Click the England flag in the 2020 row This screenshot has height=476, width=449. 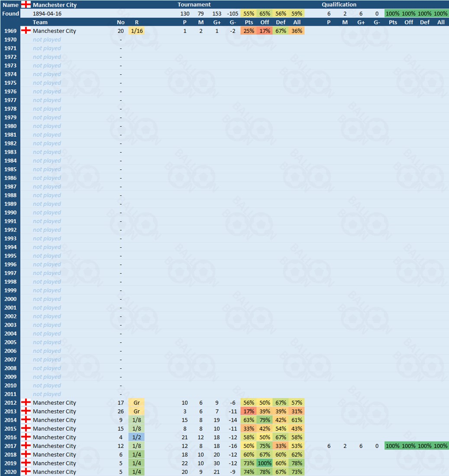tap(26, 472)
